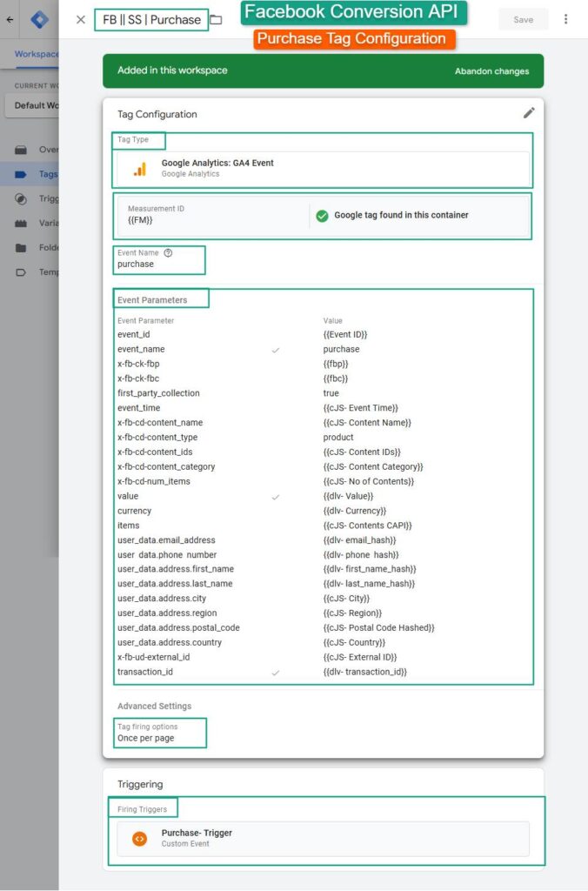
Task: Click the checkmark in the value parameter row
Action: click(x=276, y=497)
